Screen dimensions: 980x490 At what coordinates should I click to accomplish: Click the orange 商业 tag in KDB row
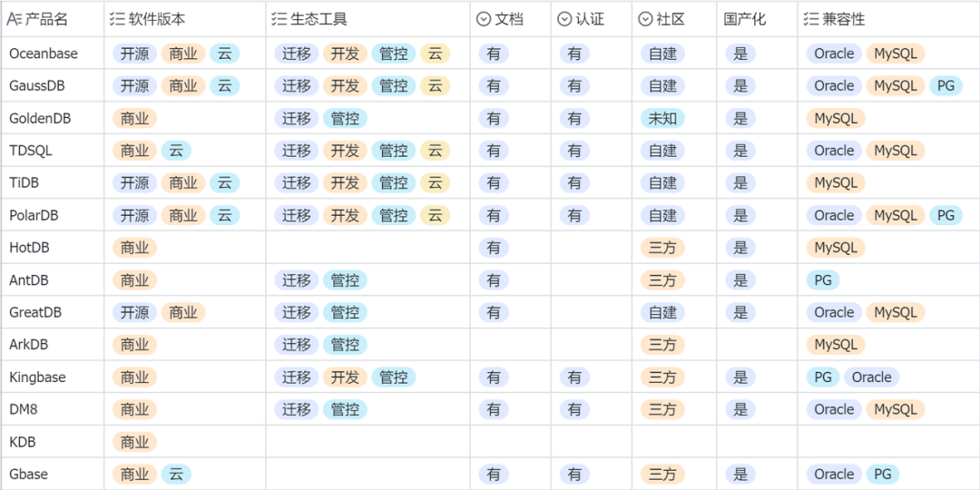pos(134,442)
